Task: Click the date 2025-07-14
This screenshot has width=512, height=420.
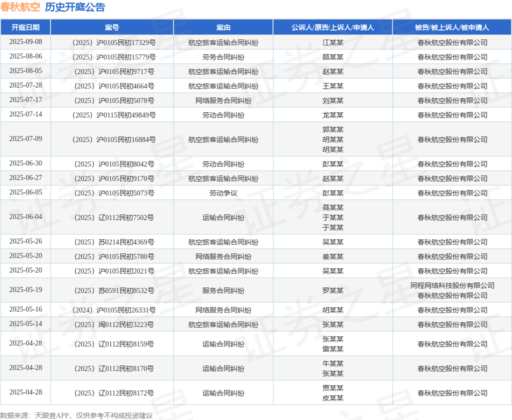Action: (25, 114)
